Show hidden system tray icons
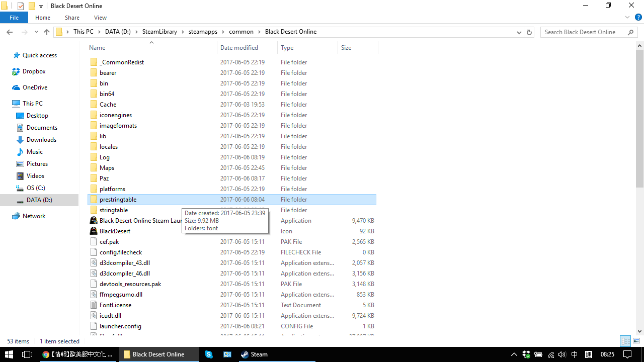Viewport: 644px width, 362px height. 514,354
